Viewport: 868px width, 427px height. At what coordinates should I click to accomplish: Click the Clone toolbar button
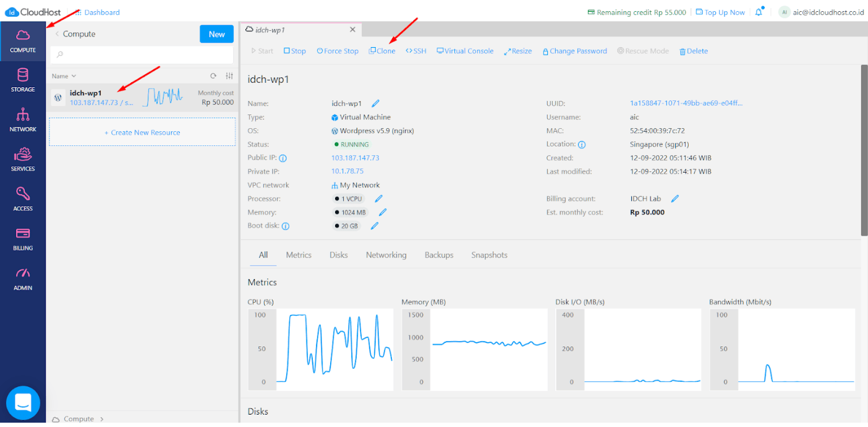pos(382,51)
